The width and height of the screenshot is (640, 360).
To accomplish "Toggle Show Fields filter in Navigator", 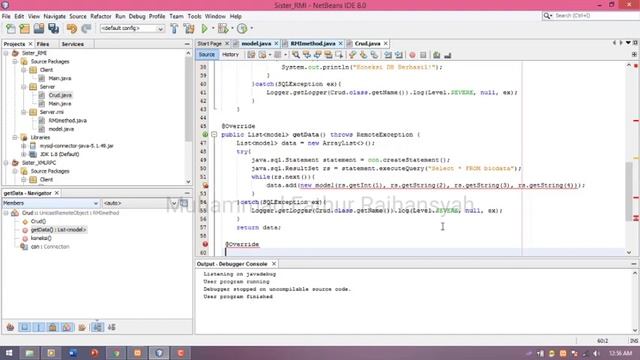I will 24,327.
